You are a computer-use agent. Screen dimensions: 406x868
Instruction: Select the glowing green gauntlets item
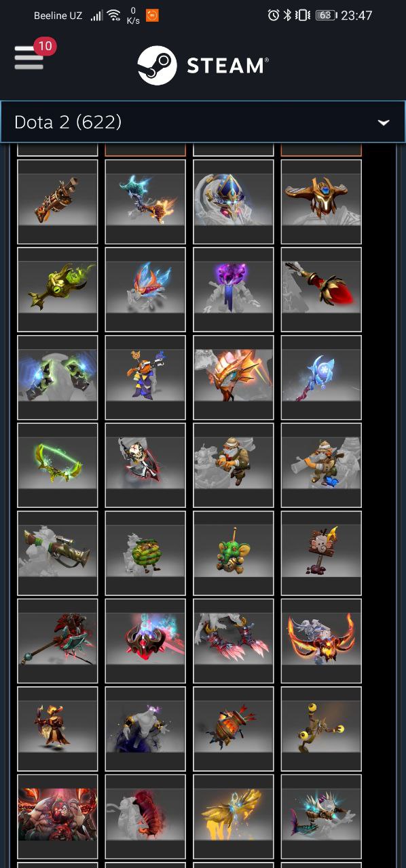tap(58, 378)
